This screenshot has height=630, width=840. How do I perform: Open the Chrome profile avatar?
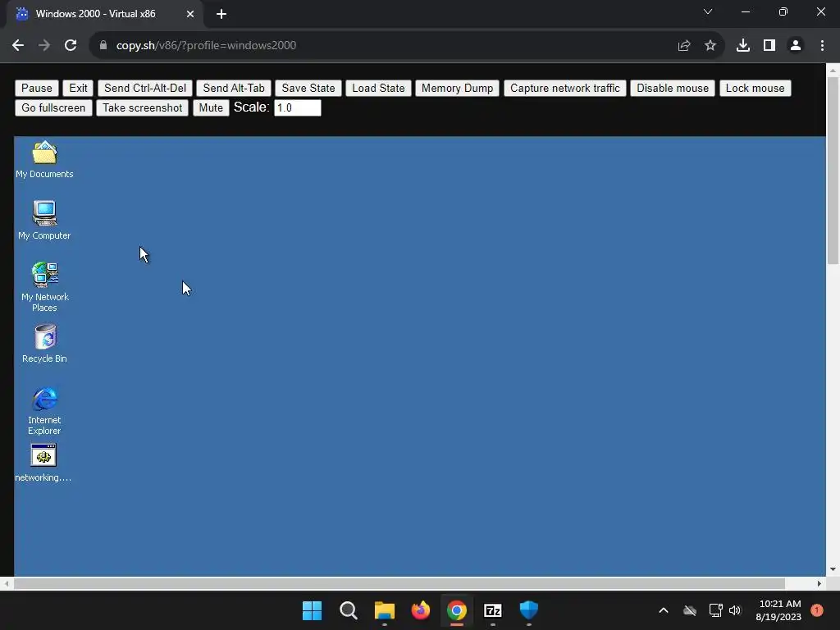point(796,45)
